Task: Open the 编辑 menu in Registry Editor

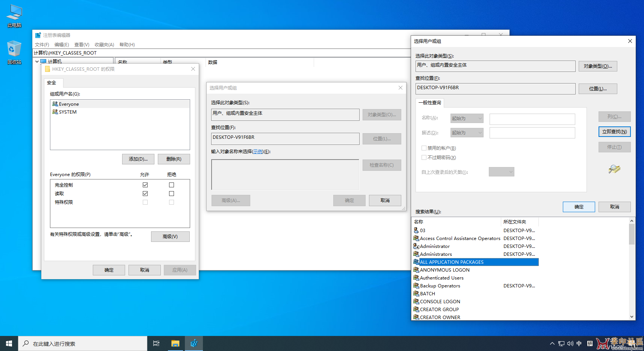Action: coord(62,44)
